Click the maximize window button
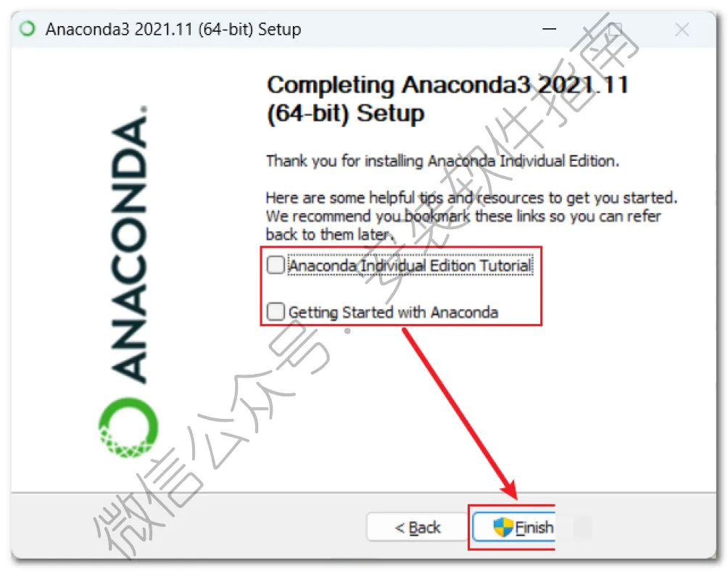Viewport: 728px width, 571px height. pos(615,29)
